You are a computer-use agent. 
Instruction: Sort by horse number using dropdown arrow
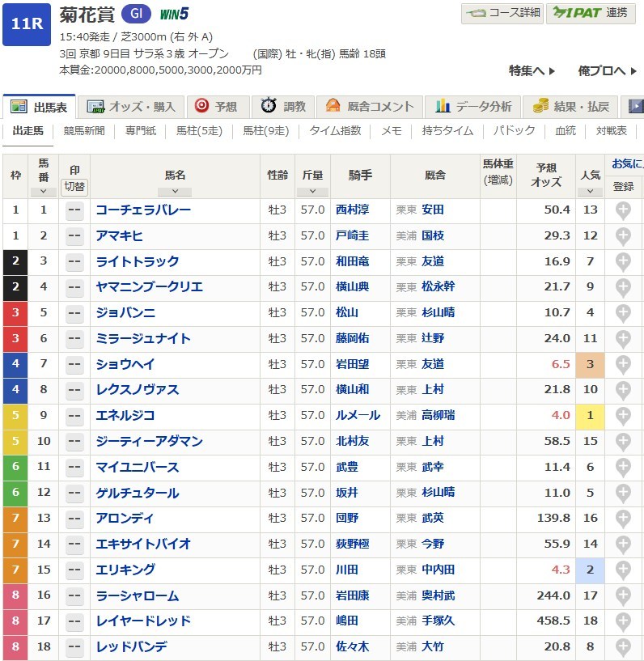[x=43, y=192]
